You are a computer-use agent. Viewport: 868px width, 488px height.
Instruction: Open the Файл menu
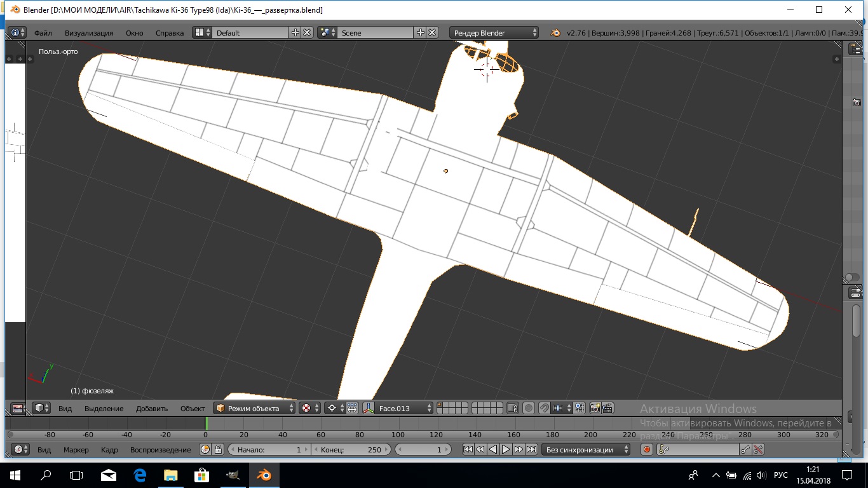pyautogui.click(x=43, y=32)
